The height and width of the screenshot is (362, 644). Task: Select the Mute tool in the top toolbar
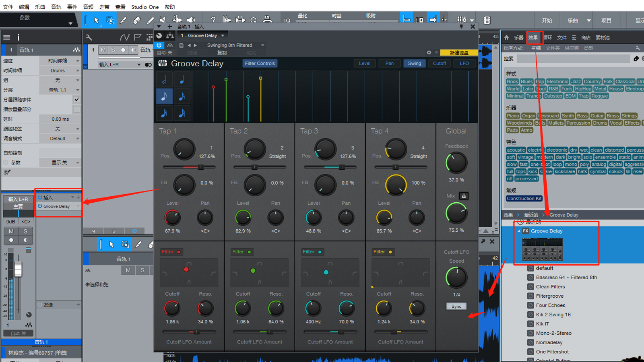[x=163, y=20]
